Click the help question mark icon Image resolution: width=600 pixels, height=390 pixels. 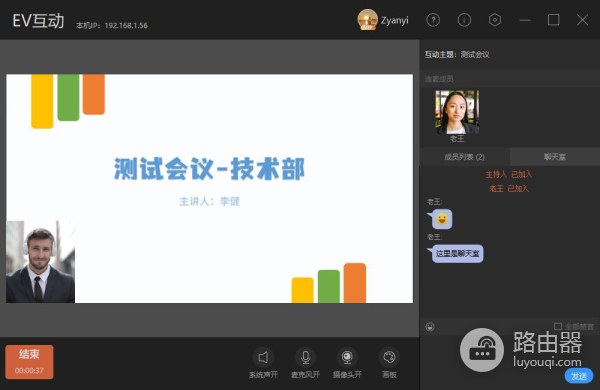(433, 20)
